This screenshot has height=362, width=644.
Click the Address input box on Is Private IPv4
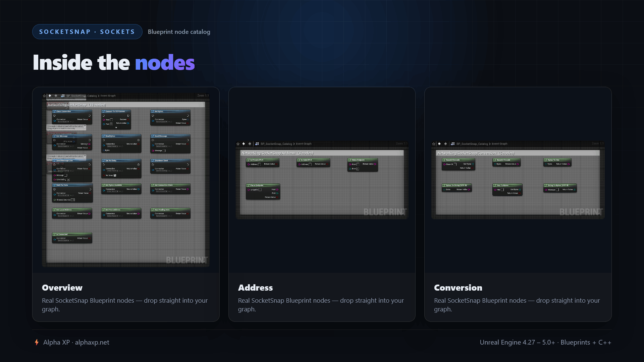point(259,164)
